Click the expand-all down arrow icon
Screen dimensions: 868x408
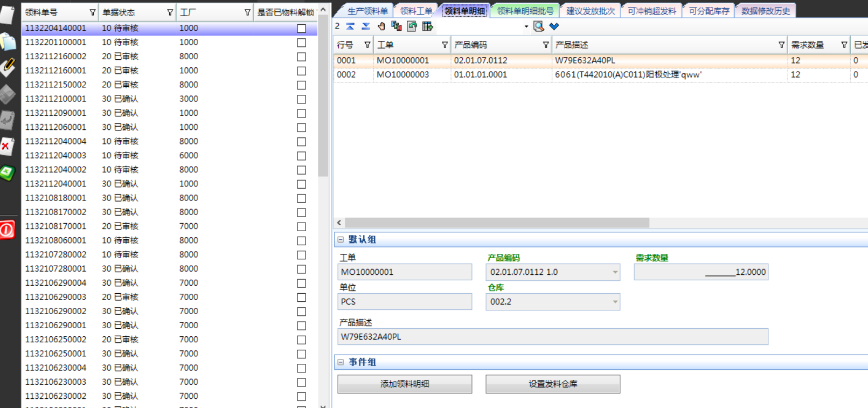pyautogui.click(x=366, y=26)
